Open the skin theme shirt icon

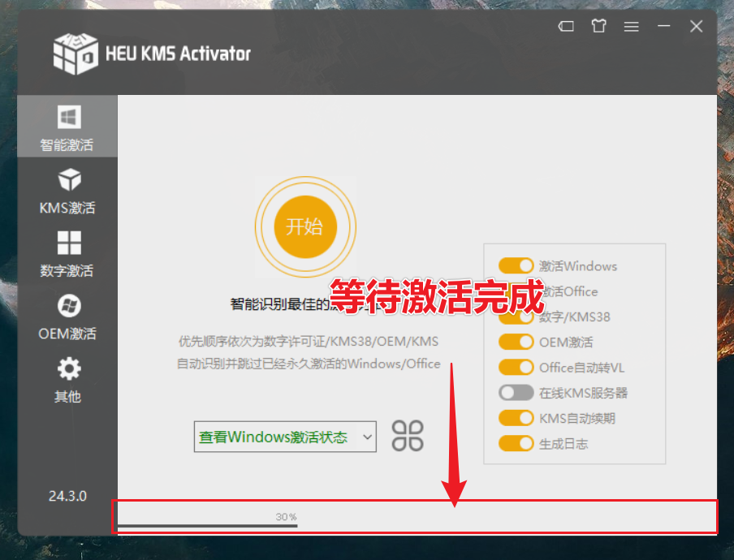pos(598,26)
